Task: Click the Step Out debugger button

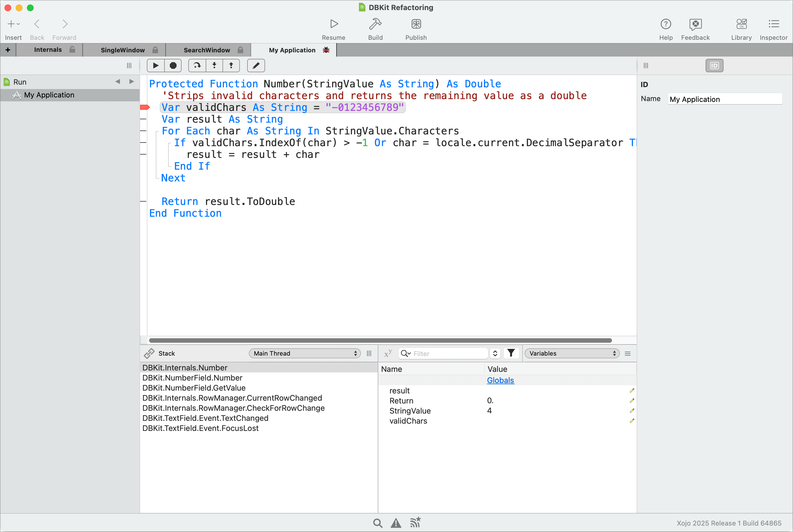Action: (x=231, y=66)
